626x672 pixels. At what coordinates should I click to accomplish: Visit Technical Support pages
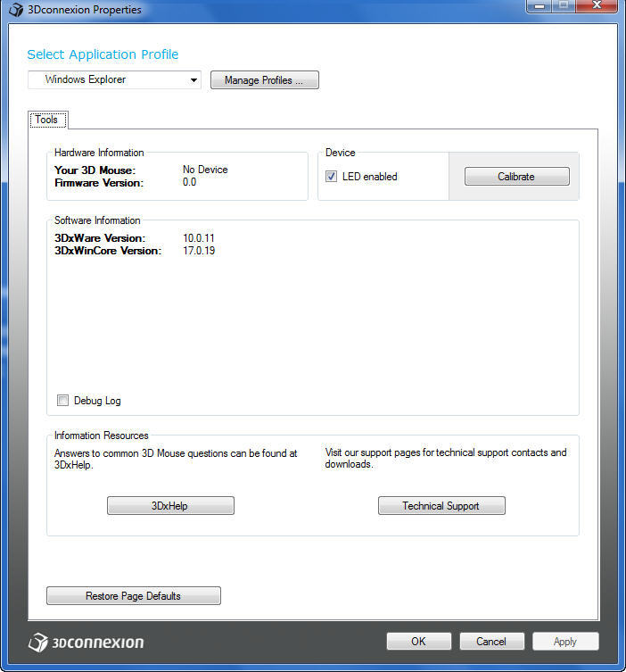click(x=441, y=506)
